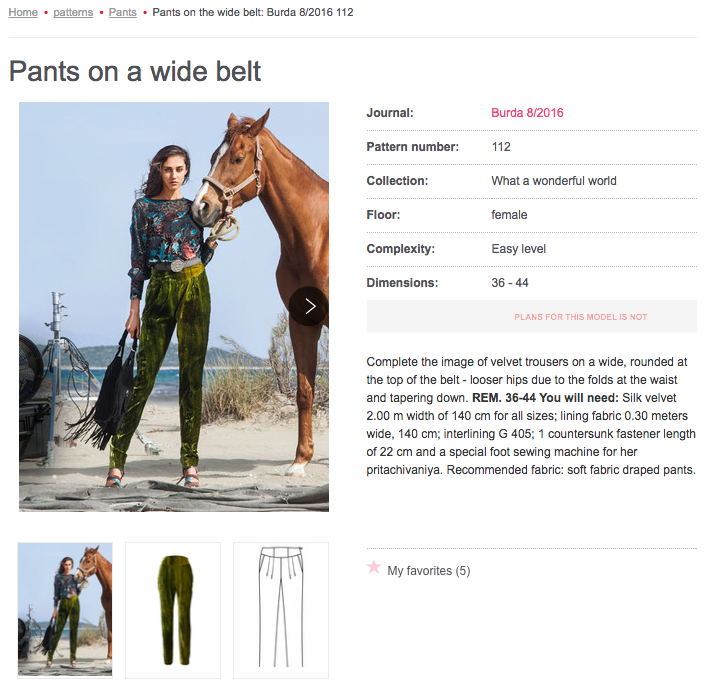The width and height of the screenshot is (710, 688).
Task: Click the next image arrow on the photo
Action: (x=309, y=306)
